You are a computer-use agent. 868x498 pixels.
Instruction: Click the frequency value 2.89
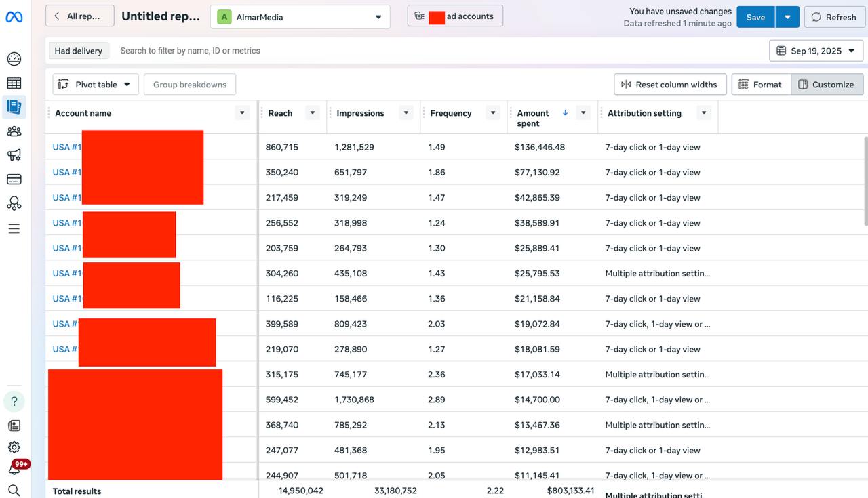pyautogui.click(x=436, y=400)
